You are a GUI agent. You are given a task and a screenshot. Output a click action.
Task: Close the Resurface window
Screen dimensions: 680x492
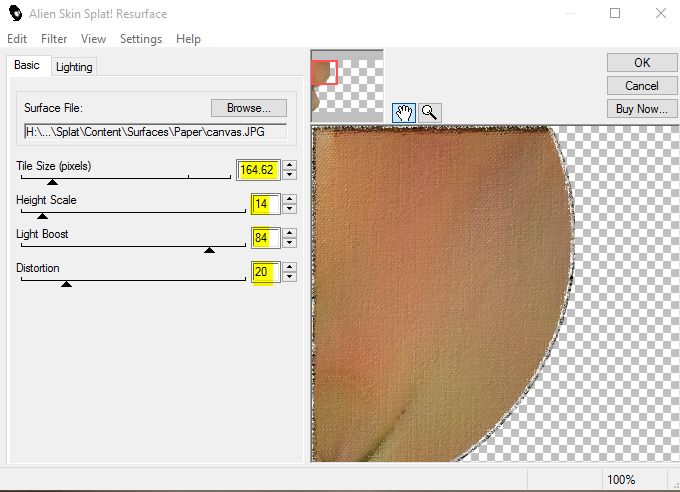(x=661, y=13)
